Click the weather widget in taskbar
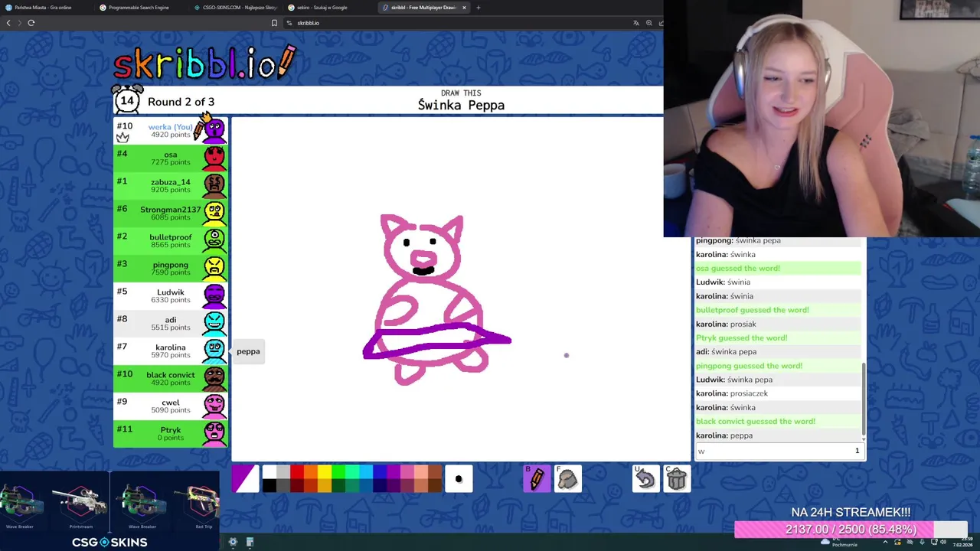The width and height of the screenshot is (980, 551). point(840,542)
